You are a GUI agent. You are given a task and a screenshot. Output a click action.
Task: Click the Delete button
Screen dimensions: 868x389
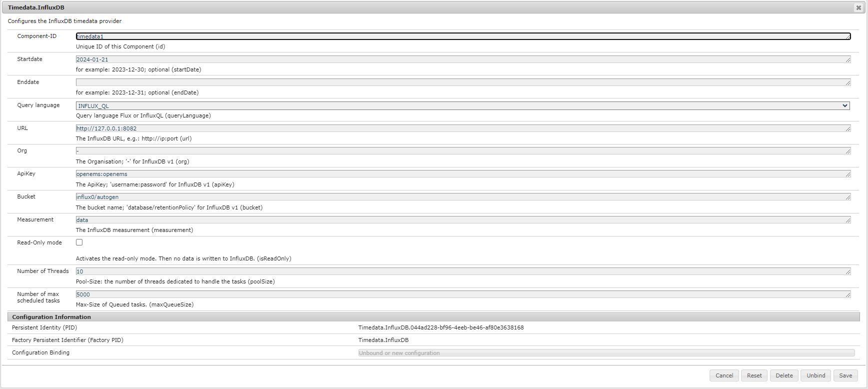click(784, 375)
